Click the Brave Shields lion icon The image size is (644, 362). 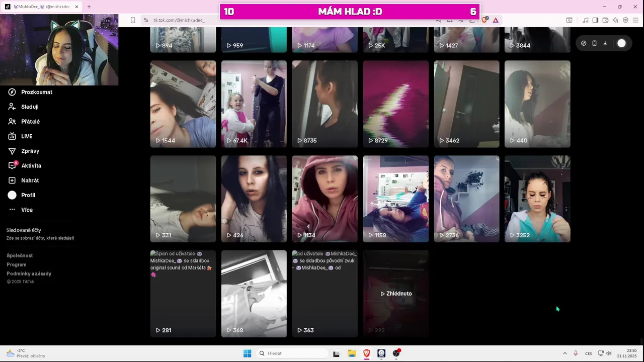(x=485, y=20)
